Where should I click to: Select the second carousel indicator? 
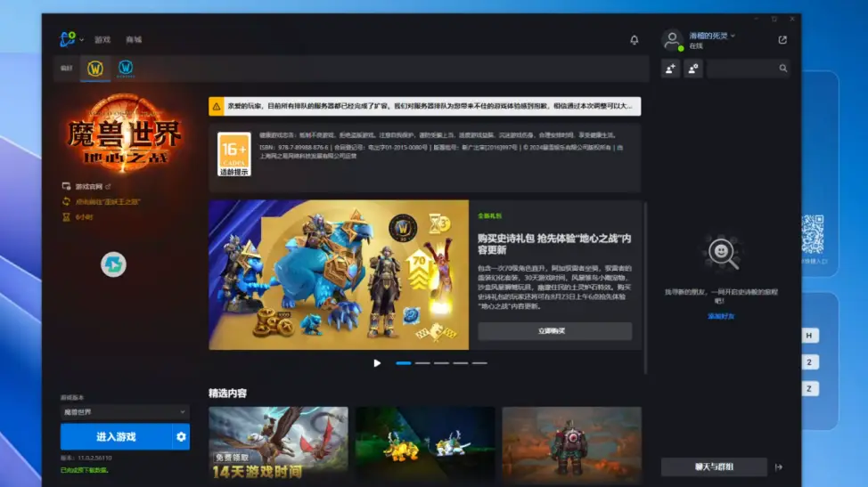pos(422,363)
